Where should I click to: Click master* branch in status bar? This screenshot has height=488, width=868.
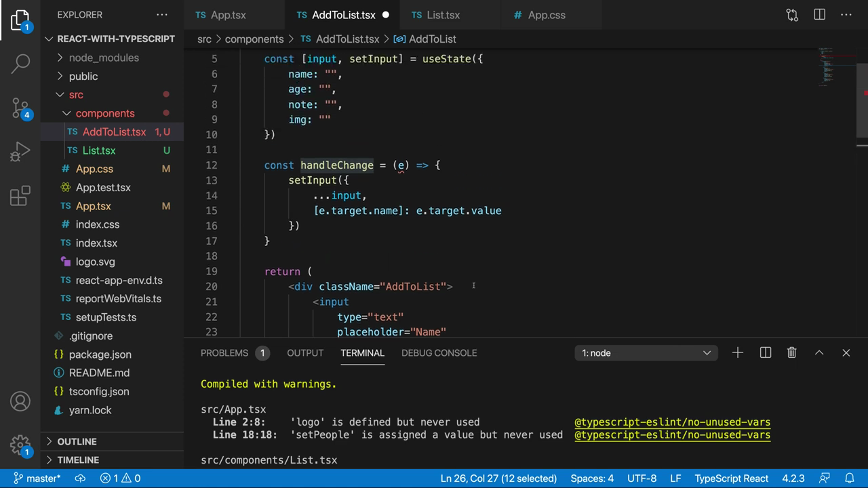[x=37, y=479]
